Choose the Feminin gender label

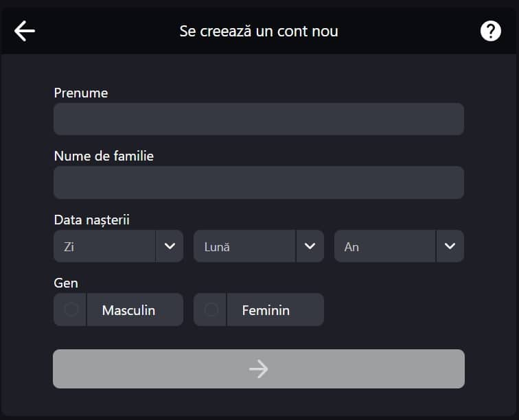click(266, 310)
